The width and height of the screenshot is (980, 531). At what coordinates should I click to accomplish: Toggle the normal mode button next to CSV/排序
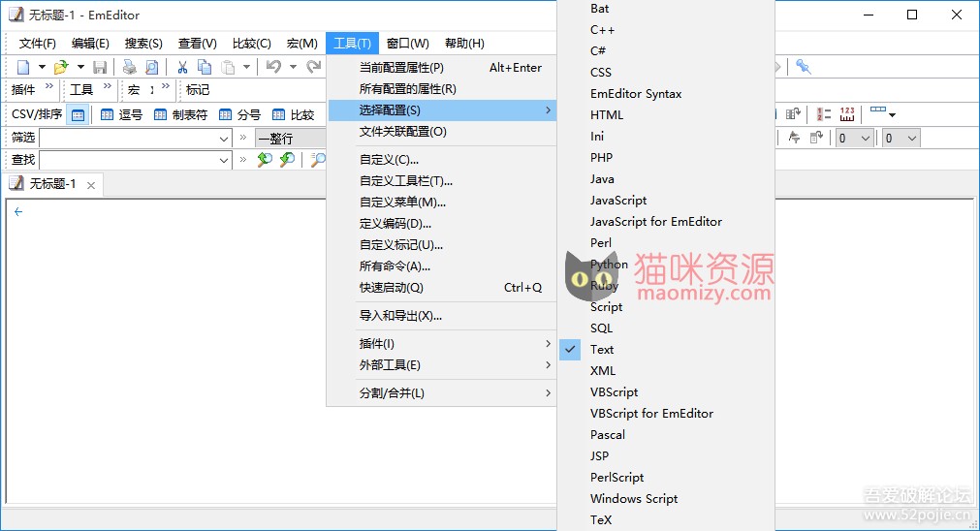[79, 115]
